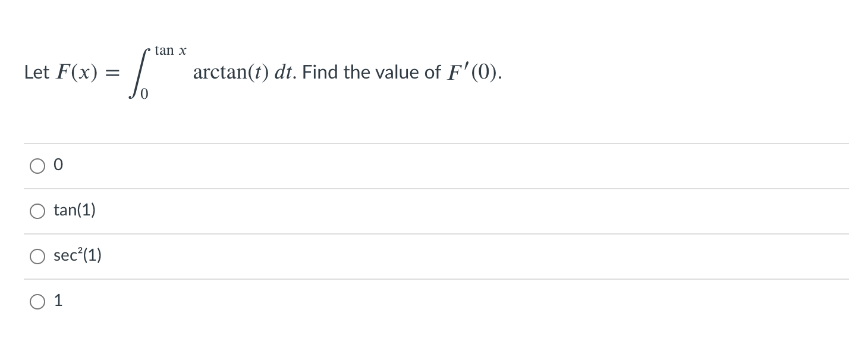868x344 pixels.
Task: Choose the tan(1) answer option
Action: pos(37,211)
